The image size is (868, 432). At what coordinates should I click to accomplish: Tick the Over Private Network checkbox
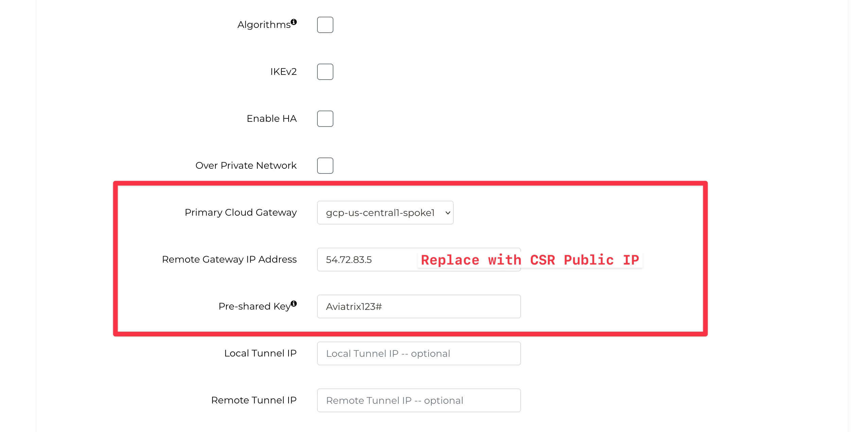pyautogui.click(x=325, y=166)
